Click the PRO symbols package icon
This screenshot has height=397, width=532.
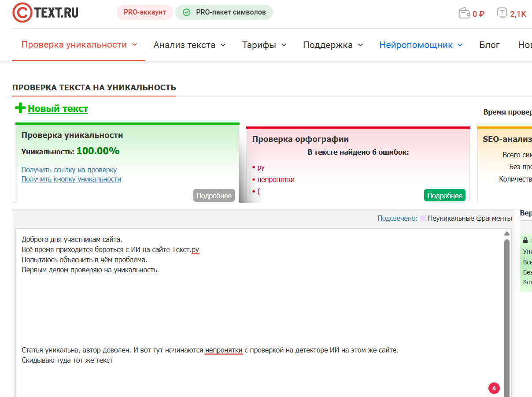pos(502,13)
